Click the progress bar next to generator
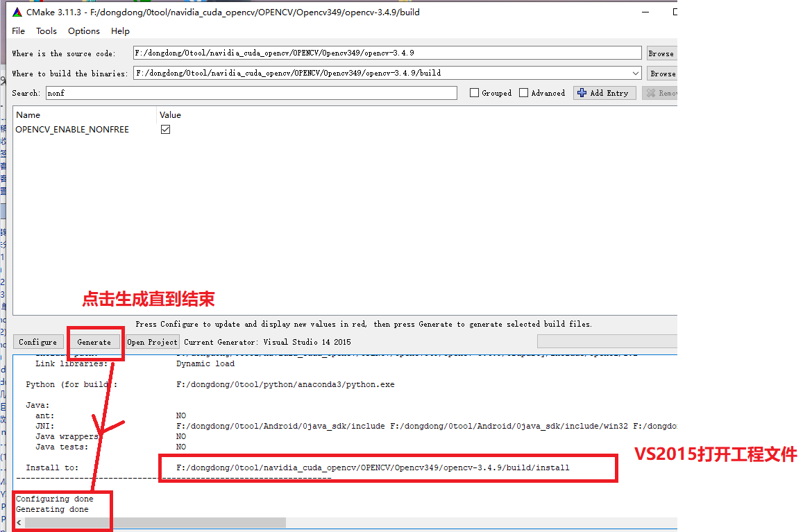812x532 pixels. (607, 341)
